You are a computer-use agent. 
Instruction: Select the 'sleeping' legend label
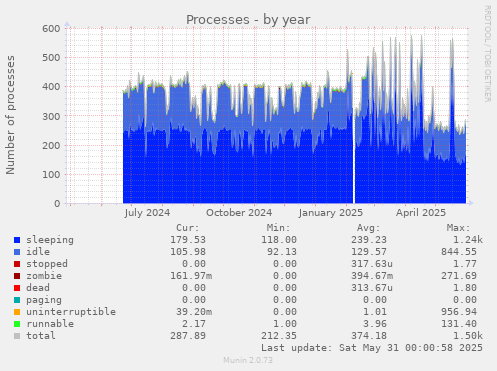coord(50,240)
